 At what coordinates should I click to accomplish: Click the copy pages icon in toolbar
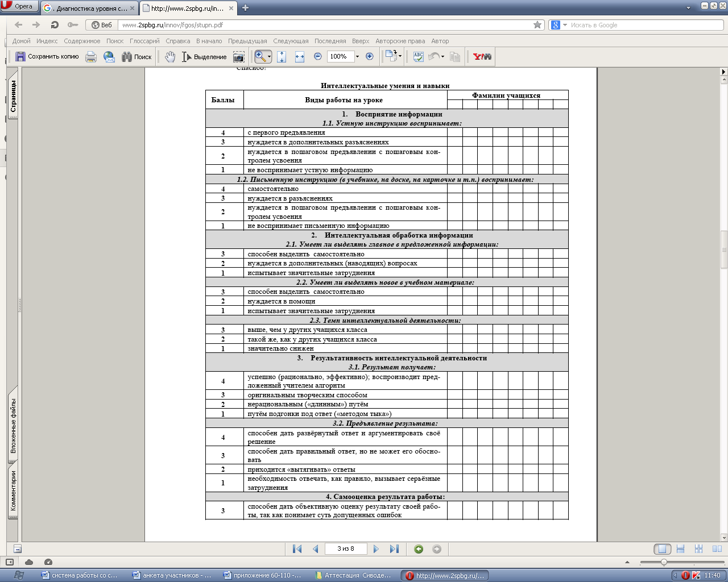click(x=455, y=56)
